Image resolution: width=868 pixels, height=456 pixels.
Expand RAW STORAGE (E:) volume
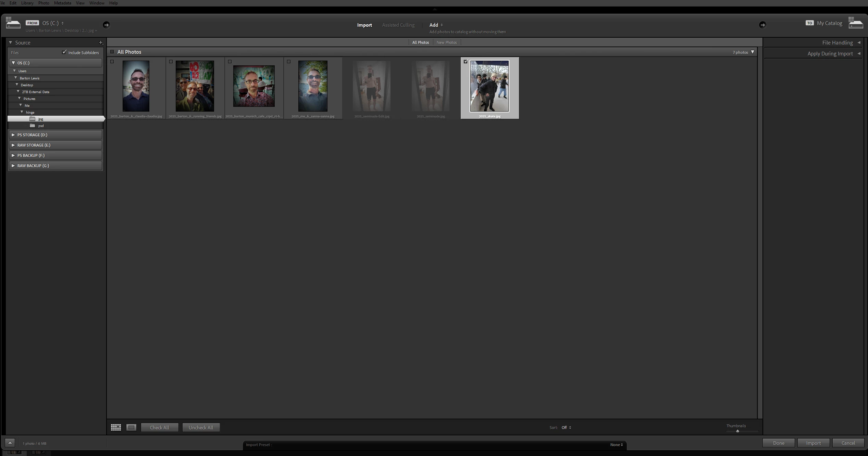coord(13,145)
